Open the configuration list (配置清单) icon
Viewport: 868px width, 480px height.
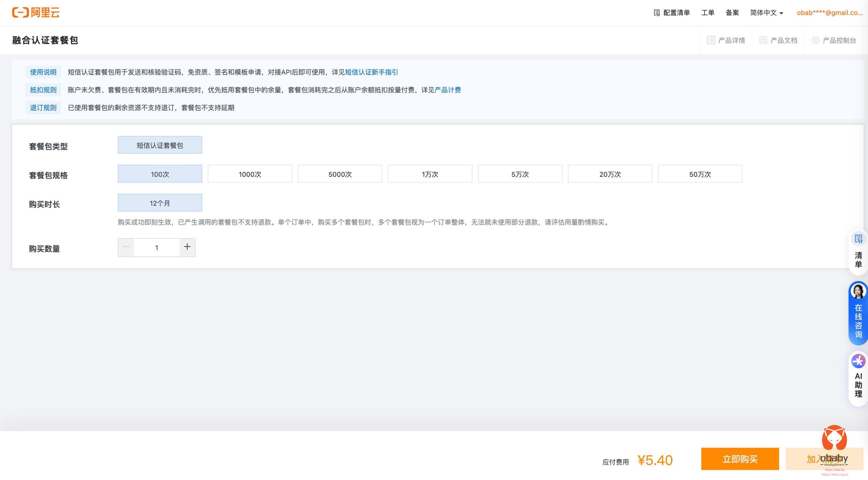657,13
